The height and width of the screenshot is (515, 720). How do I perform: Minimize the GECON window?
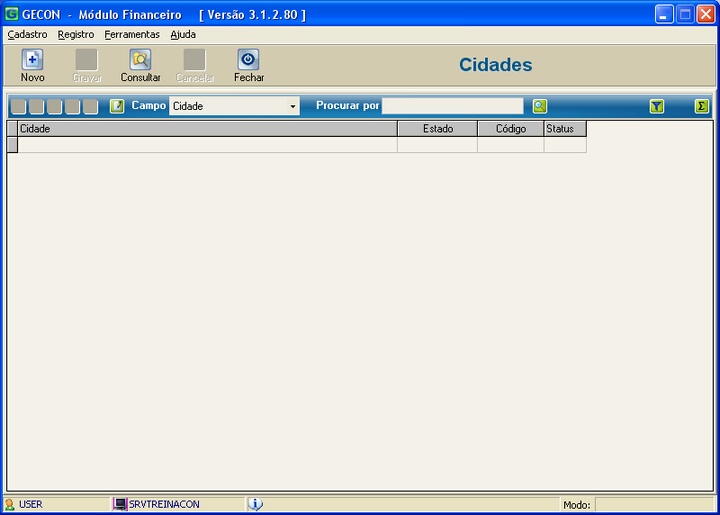click(664, 14)
